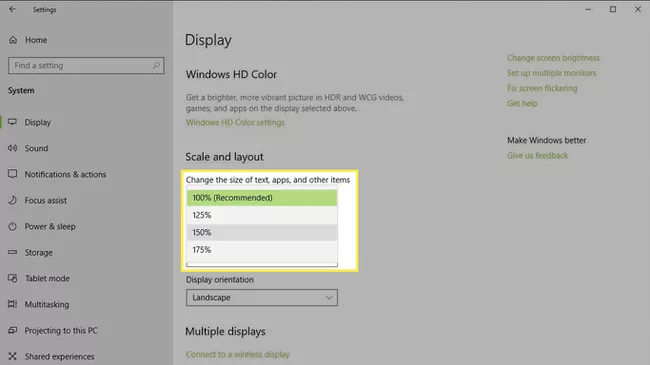The height and width of the screenshot is (365, 650).
Task: Maximize the Settings window
Action: tap(613, 9)
